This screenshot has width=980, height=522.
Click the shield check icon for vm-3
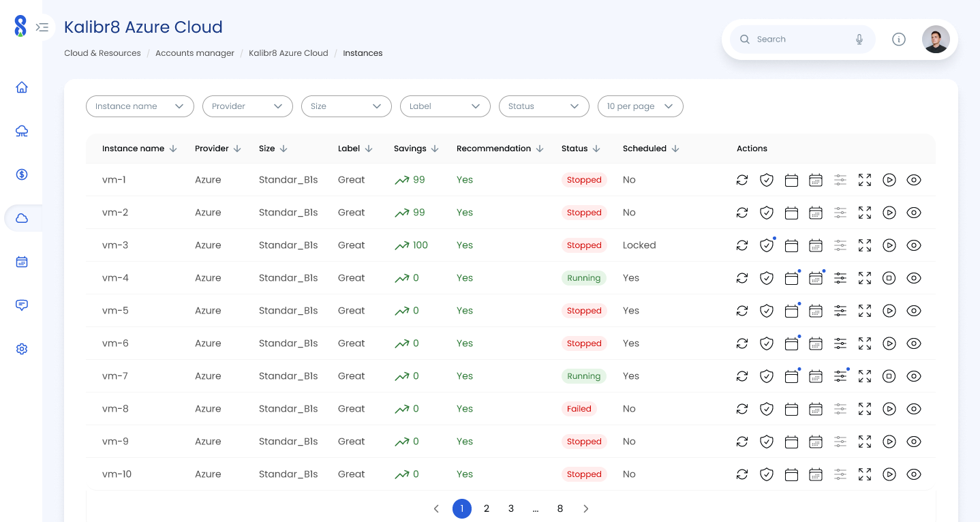click(767, 245)
